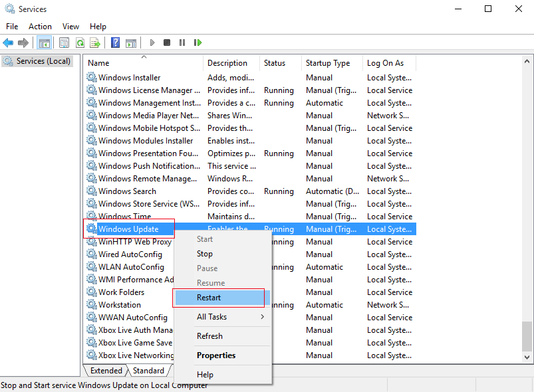Switch to the Extended tab
The width and height of the screenshot is (534, 392).
pos(106,371)
